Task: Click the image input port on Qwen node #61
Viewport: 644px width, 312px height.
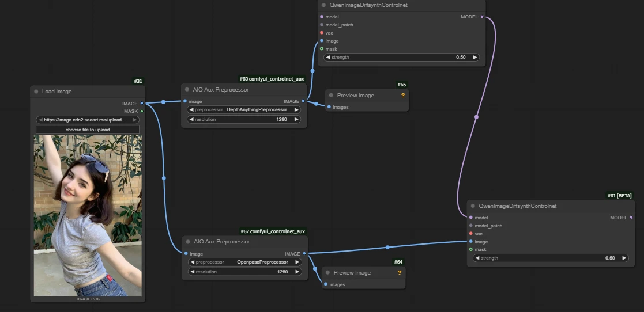Action: pyautogui.click(x=470, y=241)
